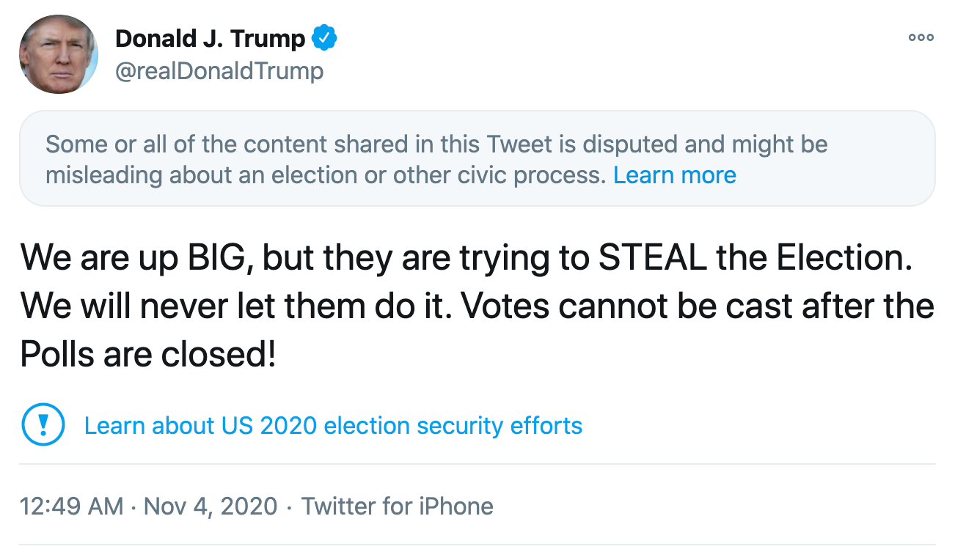Viewport: 955px width, 560px height.
Task: Open the Twitter for iPhone source label
Action: point(397,506)
